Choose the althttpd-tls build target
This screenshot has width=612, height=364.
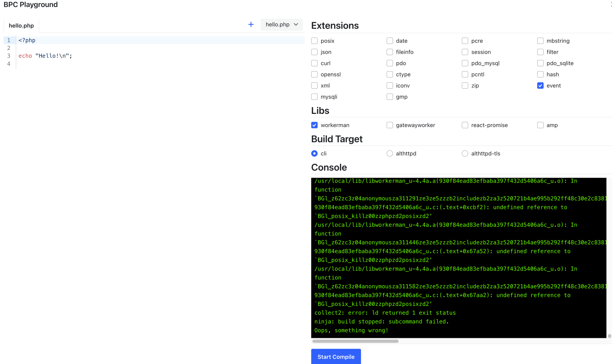coord(465,154)
